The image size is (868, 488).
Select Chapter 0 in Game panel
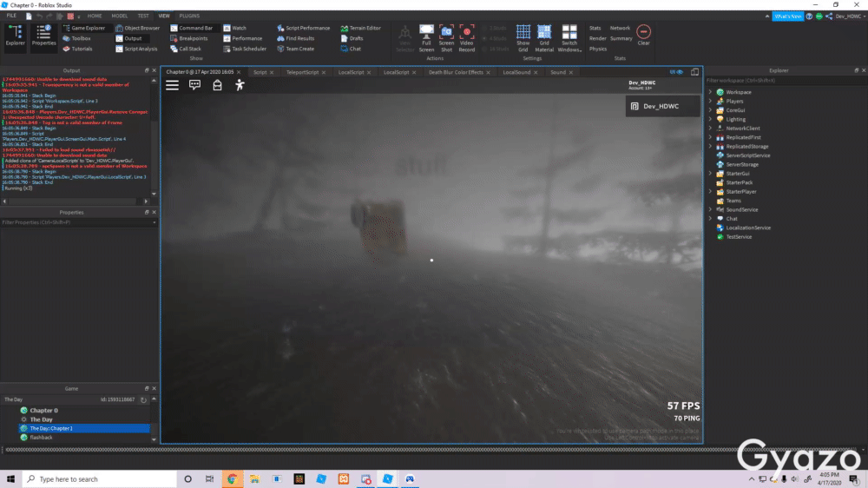43,411
